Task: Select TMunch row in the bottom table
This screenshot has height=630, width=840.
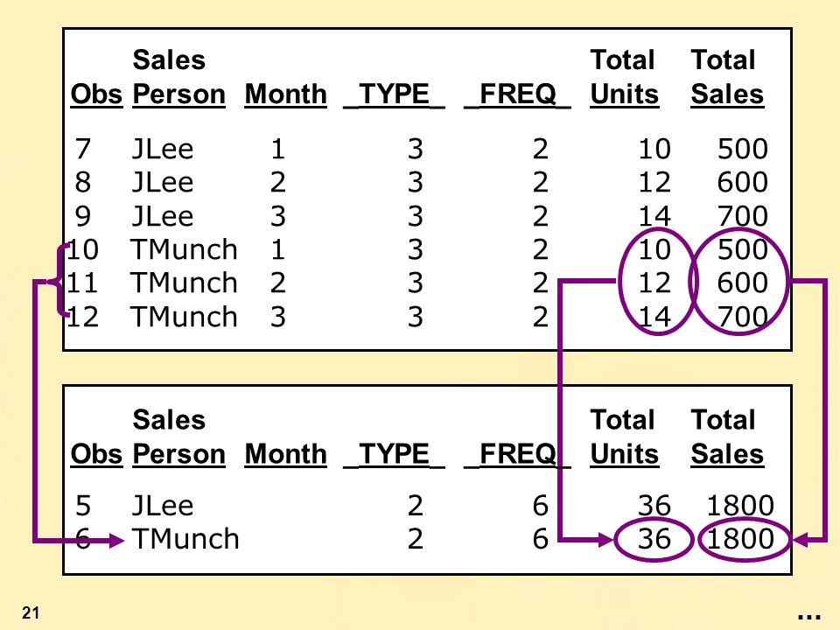Action: click(x=424, y=539)
